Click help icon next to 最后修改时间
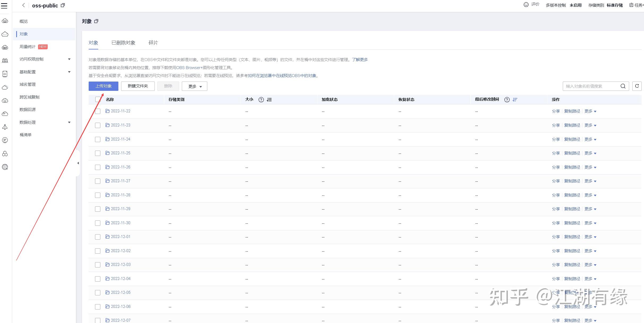Image resolution: width=644 pixels, height=323 pixels. point(507,100)
